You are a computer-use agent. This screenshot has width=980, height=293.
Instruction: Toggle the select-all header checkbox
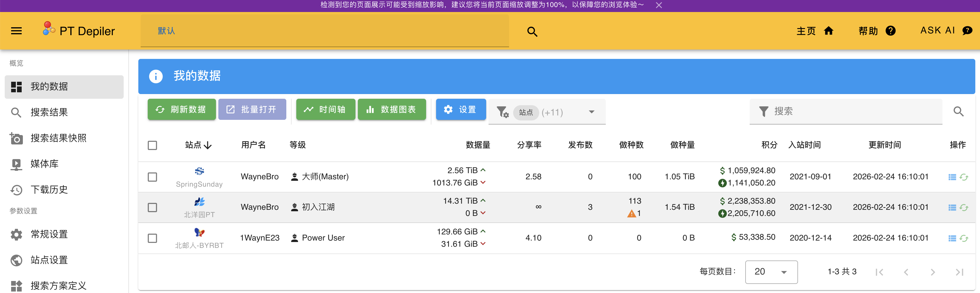pyautogui.click(x=152, y=145)
